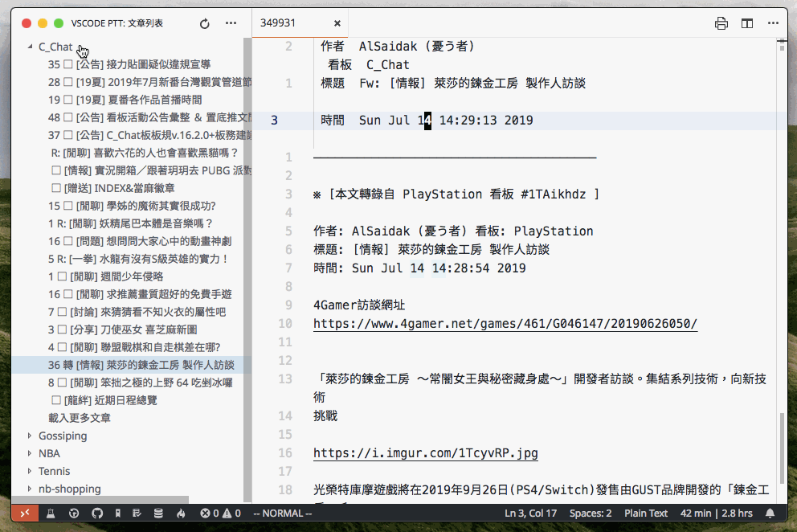The image size is (797, 532).
Task: Click the -- NORMAL -- vim mode indicator
Action: pyautogui.click(x=283, y=514)
